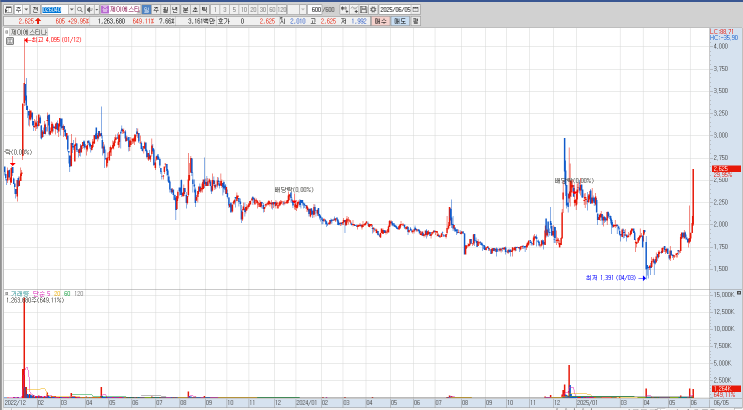Screen dimensions: 743x410
Task: Focus the stock code input field
Action: pos(54,9)
